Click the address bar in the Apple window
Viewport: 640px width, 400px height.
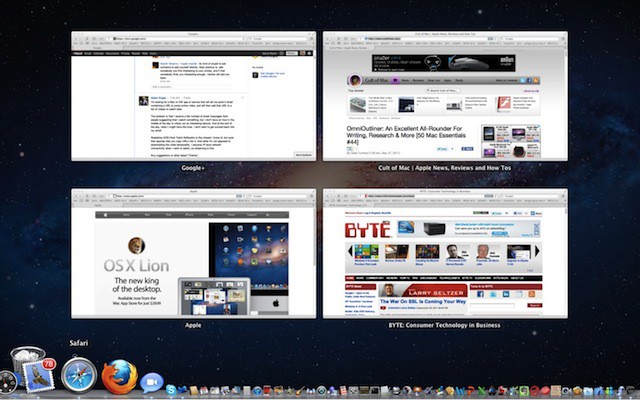176,196
